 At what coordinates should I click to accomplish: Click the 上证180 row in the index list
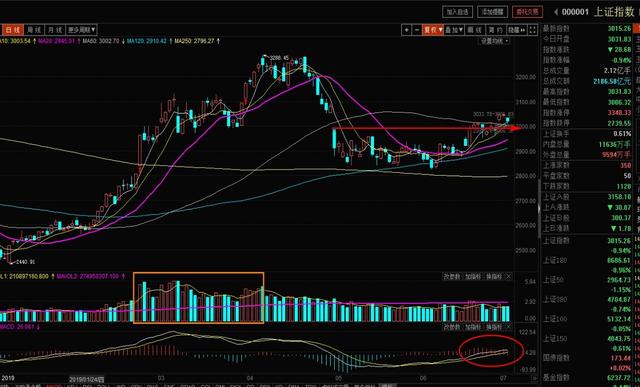[587, 260]
